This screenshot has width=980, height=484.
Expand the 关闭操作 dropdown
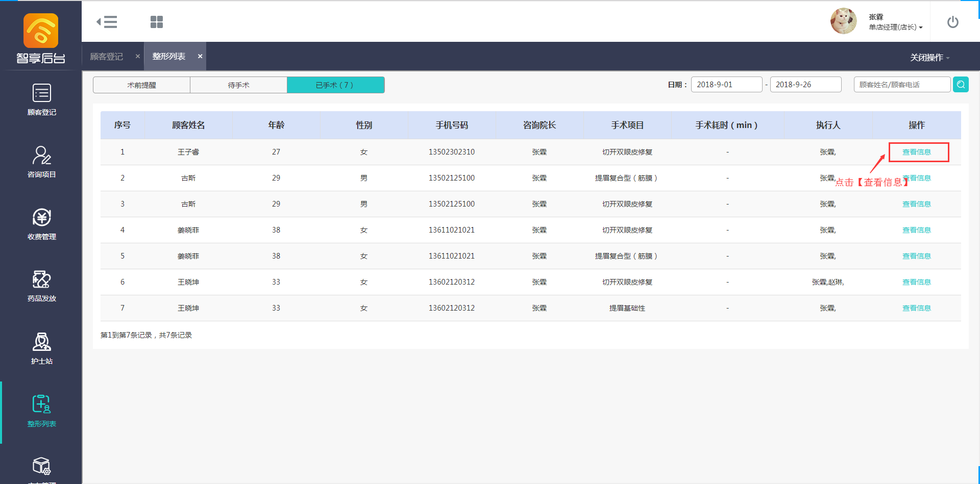pos(929,58)
